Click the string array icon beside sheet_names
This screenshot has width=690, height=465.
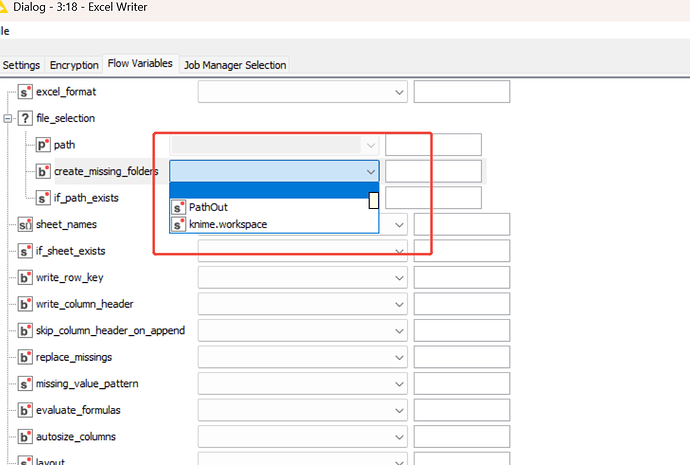(25, 224)
